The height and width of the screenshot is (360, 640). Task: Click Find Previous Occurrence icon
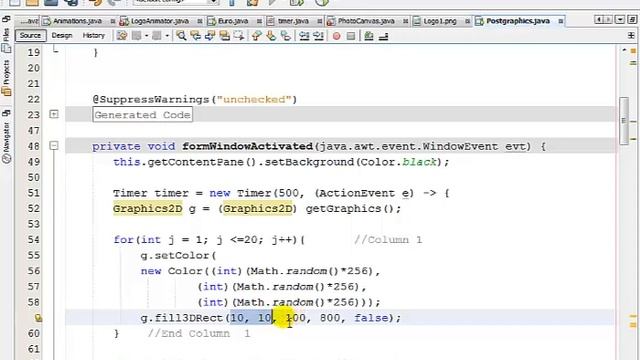click(196, 36)
